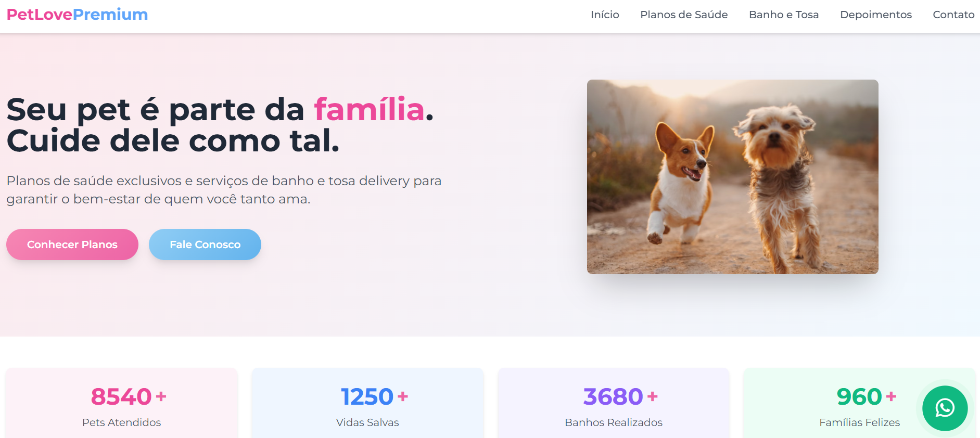Click the Banhos Realizados label
This screenshot has width=980, height=438.
click(x=614, y=422)
